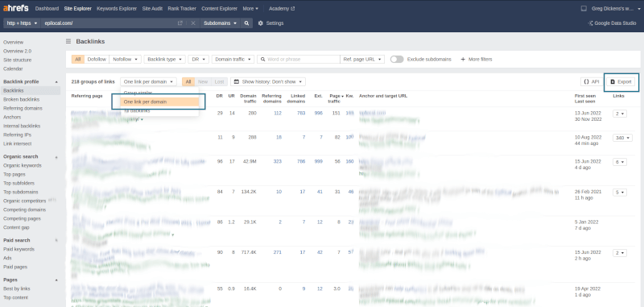This screenshot has width=644, height=307.
Task: Sort by DR column header
Action: click(x=219, y=96)
